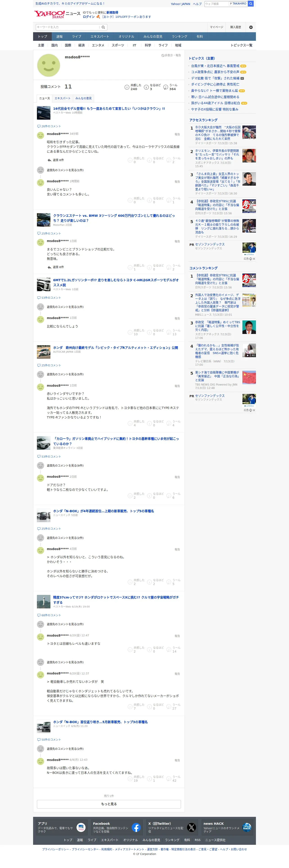This screenshot has height=868, width=289.
Task: Open 16代目全モデル登場 Crown article title
Action: pyautogui.click(x=109, y=109)
